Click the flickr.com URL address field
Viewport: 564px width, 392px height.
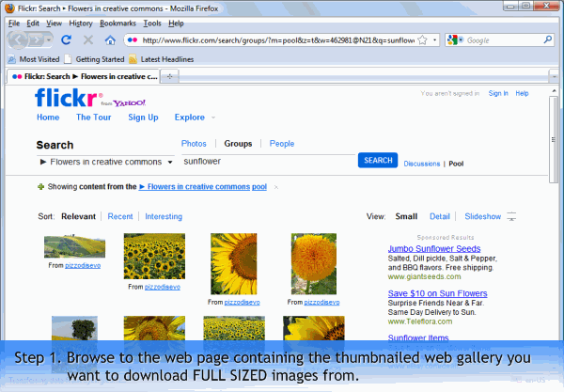pyautogui.click(x=278, y=40)
